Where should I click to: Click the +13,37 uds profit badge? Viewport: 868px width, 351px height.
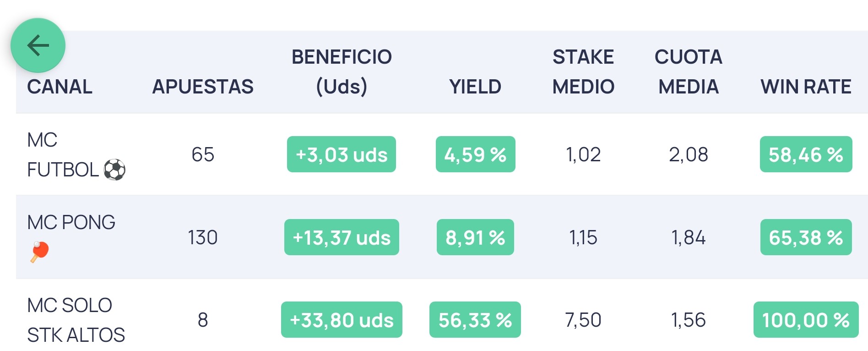click(342, 237)
